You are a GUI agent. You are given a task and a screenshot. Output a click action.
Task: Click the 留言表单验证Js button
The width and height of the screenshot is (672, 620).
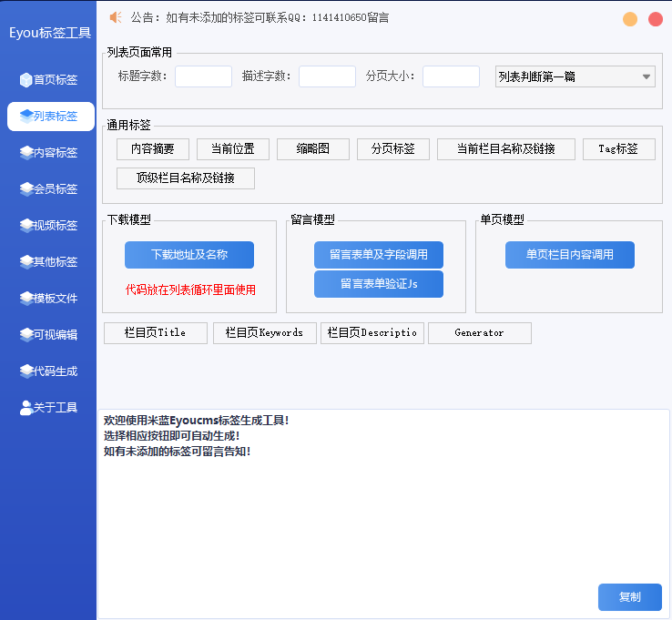379,284
